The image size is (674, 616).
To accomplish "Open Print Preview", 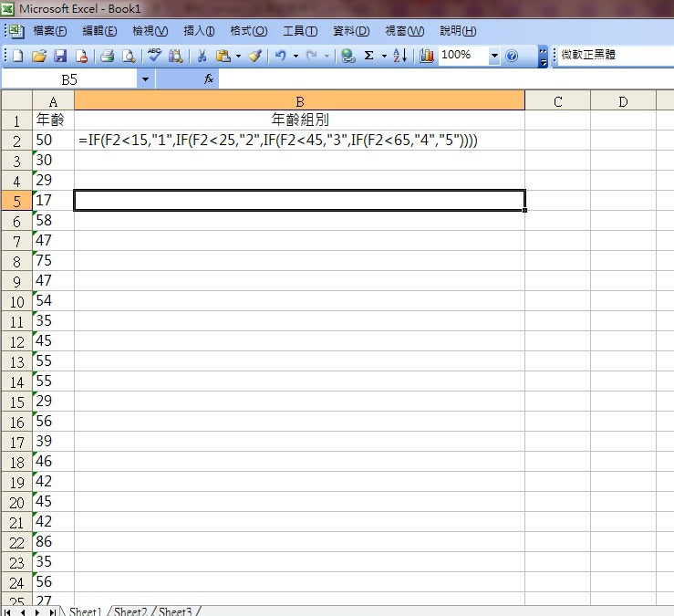I will pos(129,56).
